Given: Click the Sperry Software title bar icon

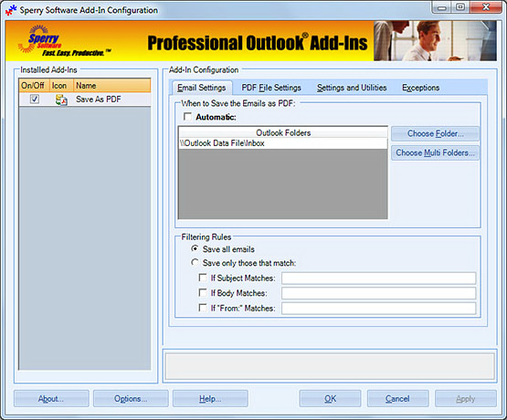Looking at the screenshot, I should [10, 10].
